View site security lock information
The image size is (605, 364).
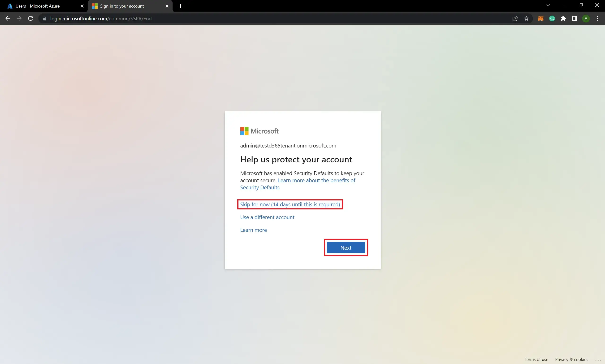[44, 19]
